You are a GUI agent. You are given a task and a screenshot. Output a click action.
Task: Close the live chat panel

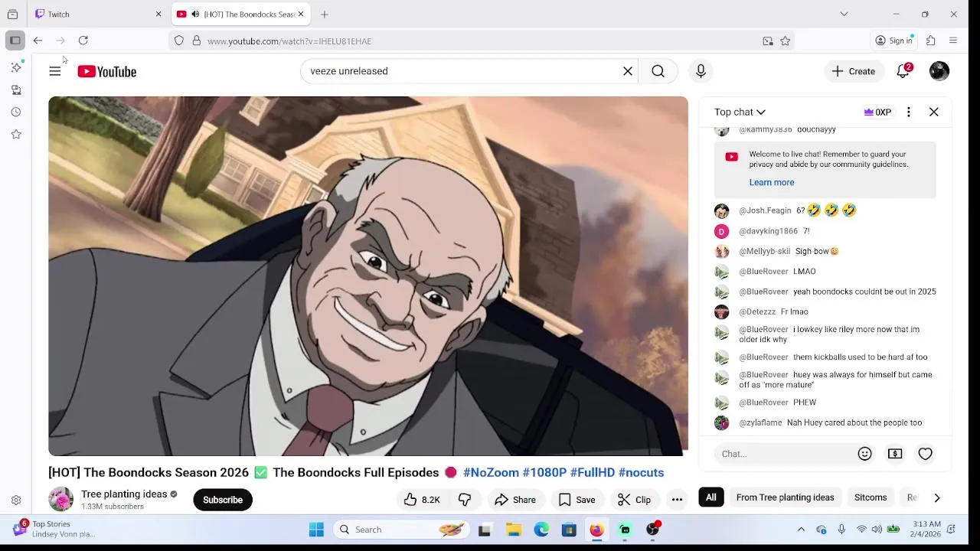click(934, 112)
